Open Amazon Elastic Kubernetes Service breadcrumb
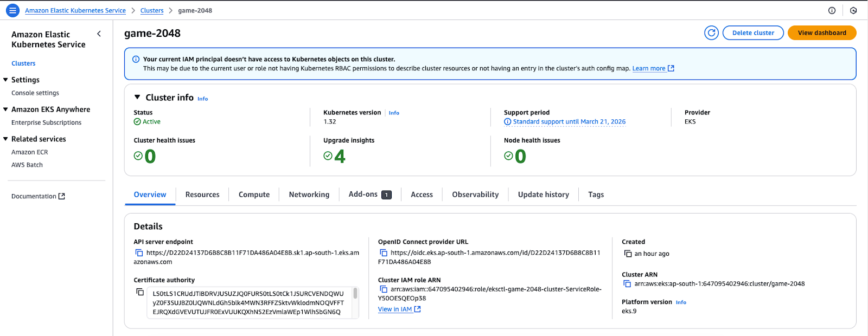Viewport: 868px width, 336px height. click(x=75, y=11)
